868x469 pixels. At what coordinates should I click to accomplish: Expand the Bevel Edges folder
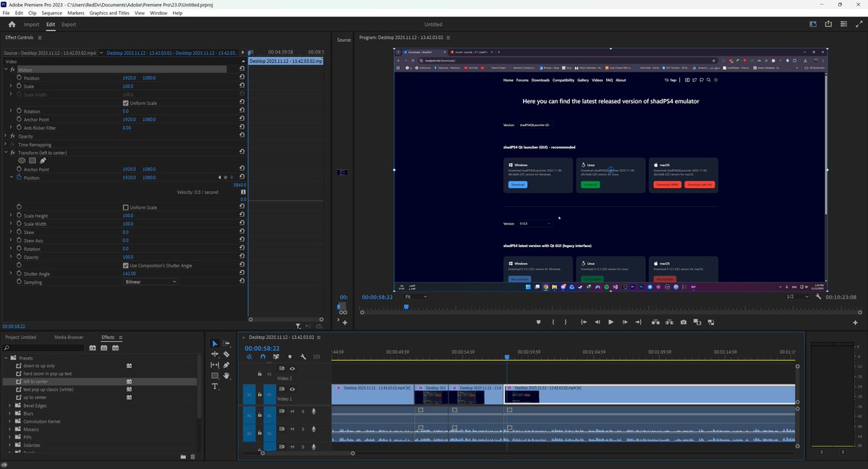click(x=9, y=405)
